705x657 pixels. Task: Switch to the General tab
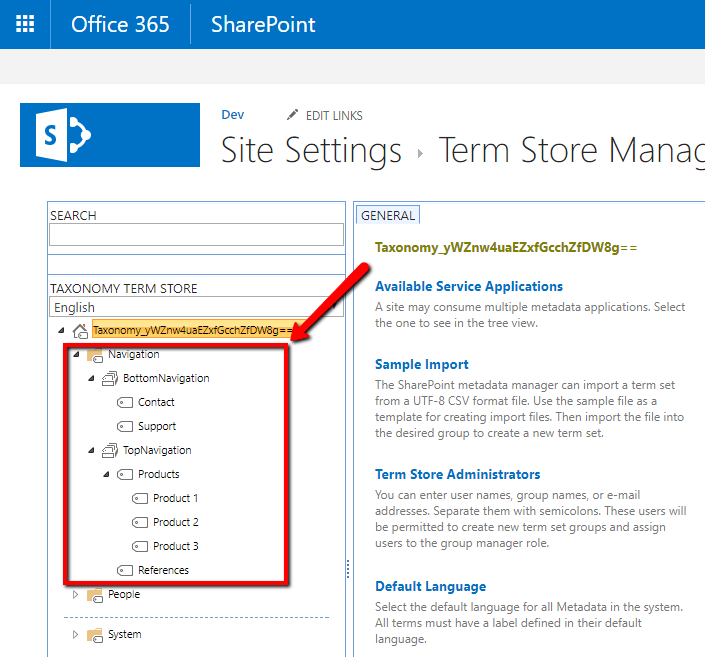pyautogui.click(x=388, y=215)
